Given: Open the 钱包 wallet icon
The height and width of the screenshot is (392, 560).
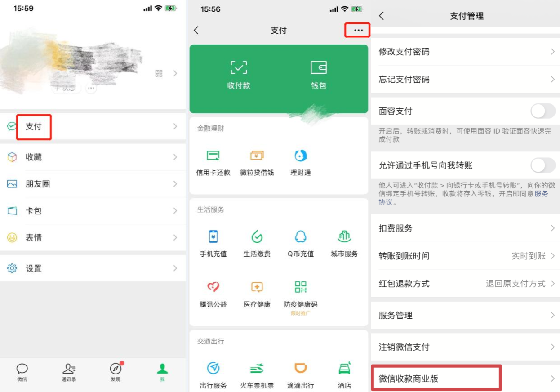Looking at the screenshot, I should (x=318, y=68).
